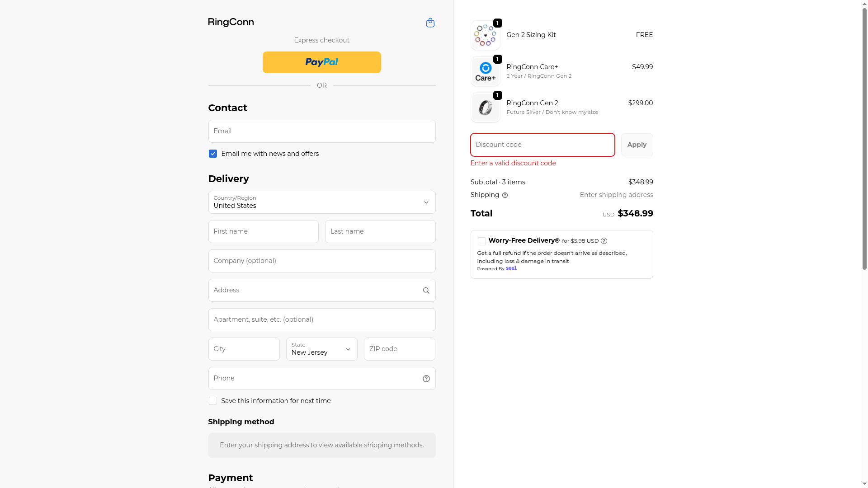Click the RingConn Care+ product thumbnail
The width and height of the screenshot is (868, 488).
[485, 72]
